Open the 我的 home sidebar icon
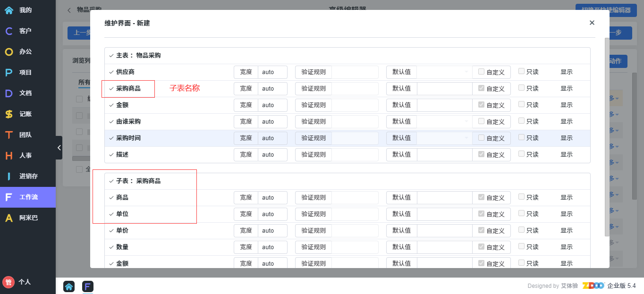This screenshot has height=294, width=644. [x=9, y=10]
